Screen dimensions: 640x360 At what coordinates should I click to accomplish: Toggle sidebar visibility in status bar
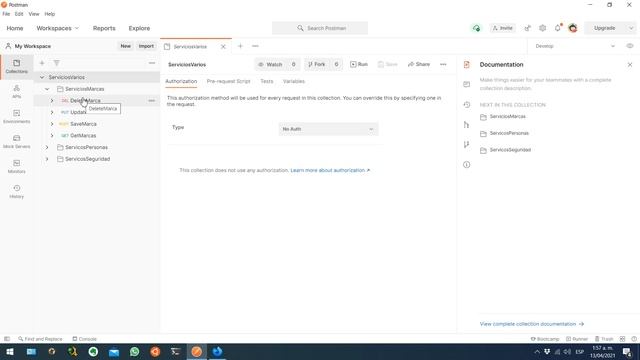coord(7,339)
